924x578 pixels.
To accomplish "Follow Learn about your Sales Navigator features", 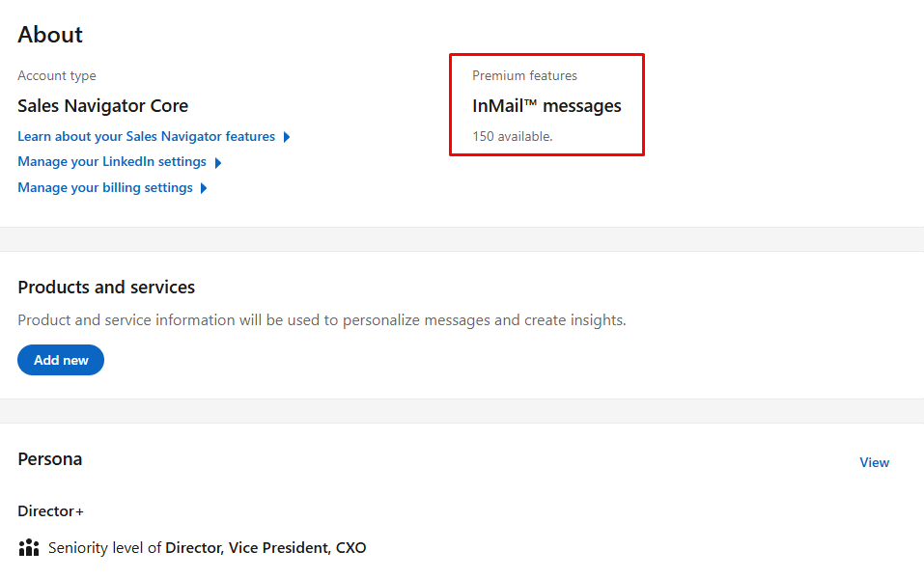I will [145, 136].
